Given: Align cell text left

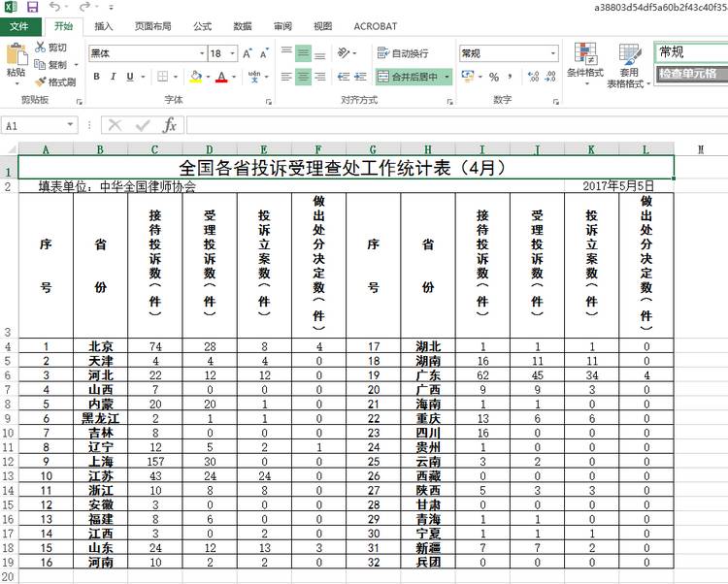Looking at the screenshot, I should click(286, 77).
